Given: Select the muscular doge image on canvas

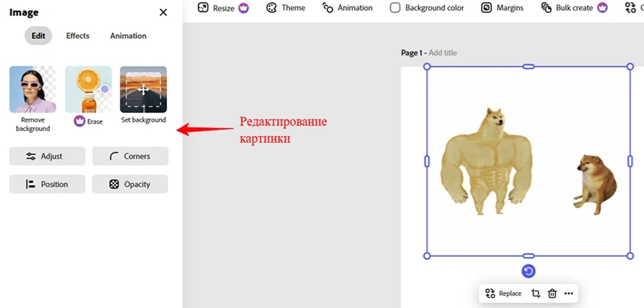Looking at the screenshot, I should click(487, 161).
